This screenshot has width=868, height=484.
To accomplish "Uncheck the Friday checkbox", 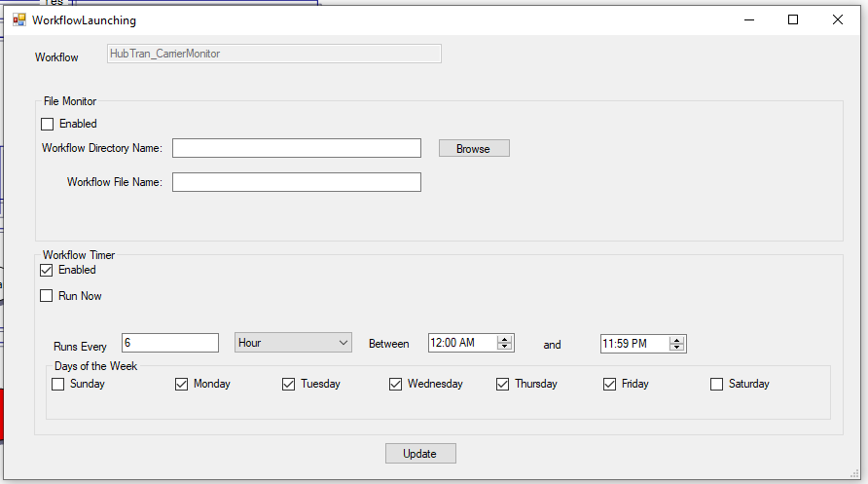I will (x=610, y=384).
